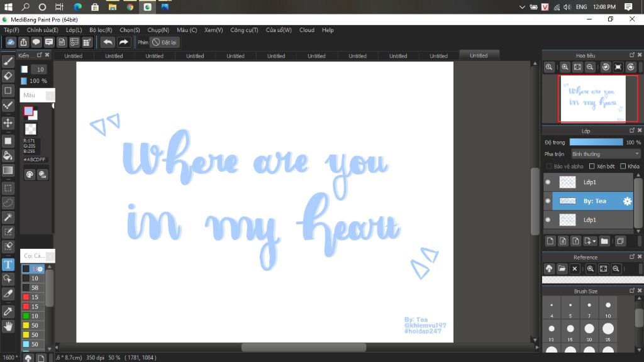Clear reference image with X icon
Viewport: 644px width, 362px height.
click(575, 269)
